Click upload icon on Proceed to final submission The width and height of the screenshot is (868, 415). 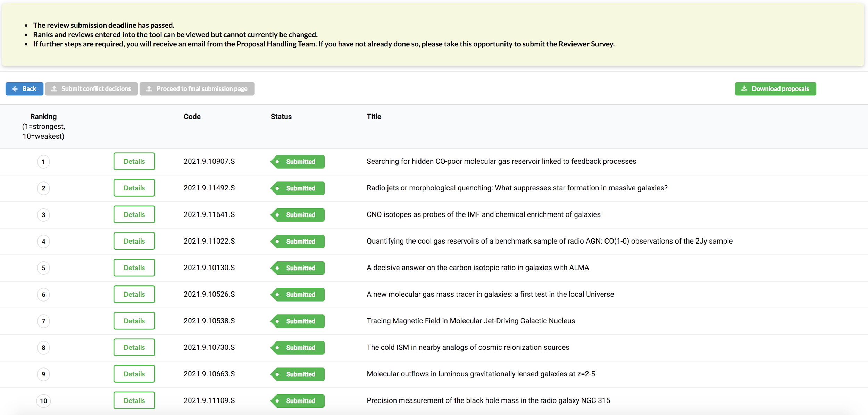[x=149, y=89]
